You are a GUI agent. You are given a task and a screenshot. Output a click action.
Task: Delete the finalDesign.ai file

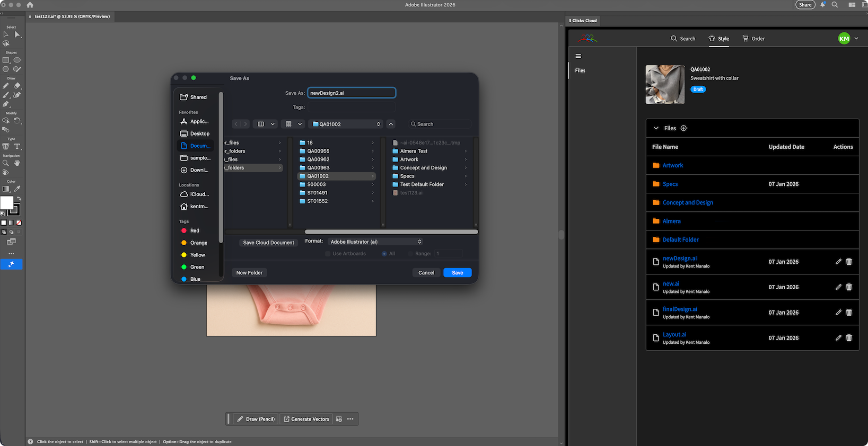click(849, 313)
